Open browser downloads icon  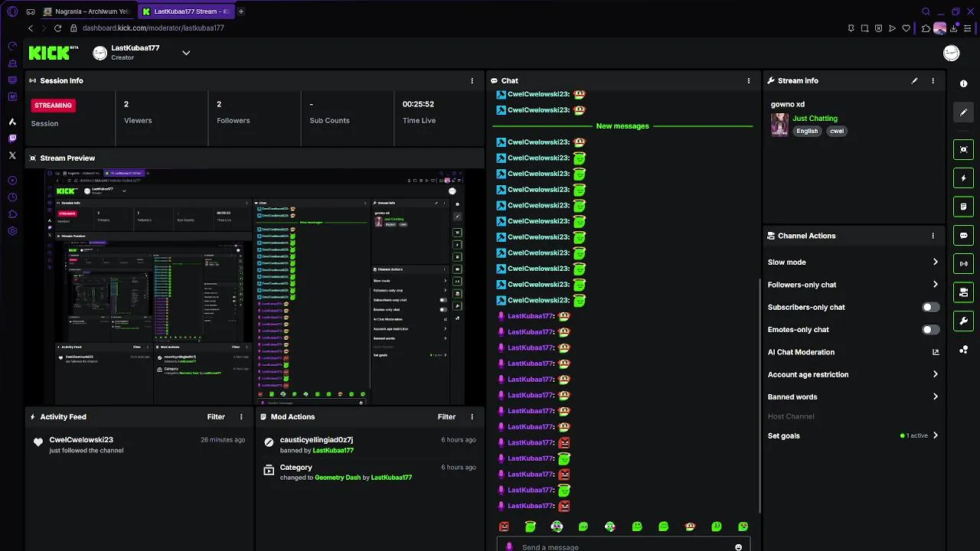coord(953,28)
